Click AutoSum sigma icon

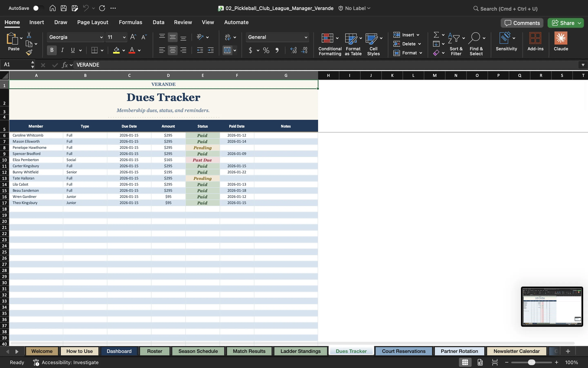coord(436,35)
